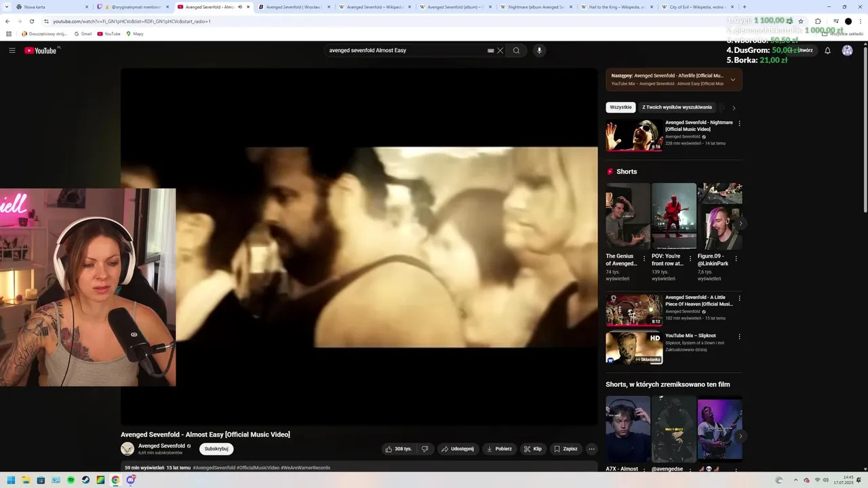
Task: Open YouTube notifications bell
Action: click(x=827, y=50)
